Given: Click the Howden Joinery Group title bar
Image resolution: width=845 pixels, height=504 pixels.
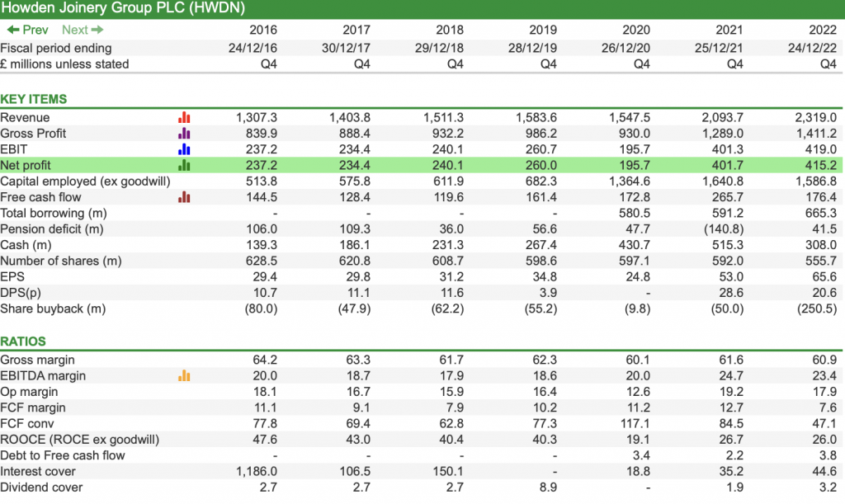Looking at the screenshot, I should (124, 8).
